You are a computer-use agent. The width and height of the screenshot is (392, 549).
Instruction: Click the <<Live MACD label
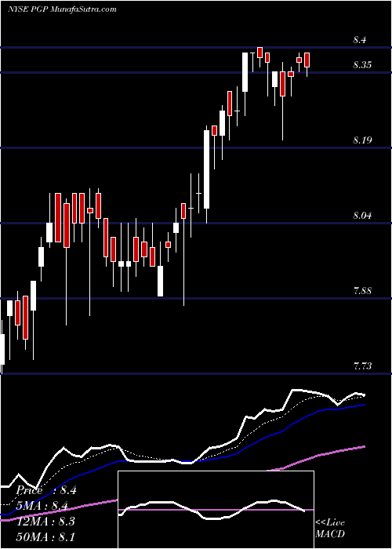(x=330, y=529)
